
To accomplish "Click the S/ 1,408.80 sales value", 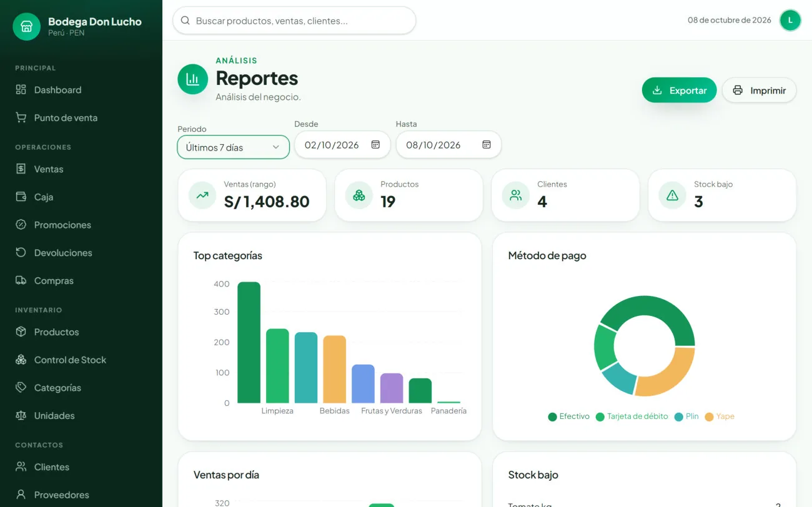I will (x=267, y=201).
